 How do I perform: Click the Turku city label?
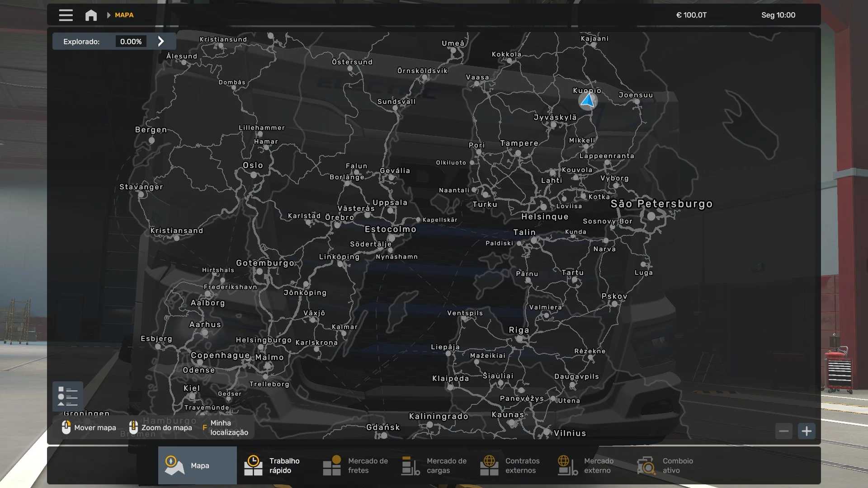(485, 204)
